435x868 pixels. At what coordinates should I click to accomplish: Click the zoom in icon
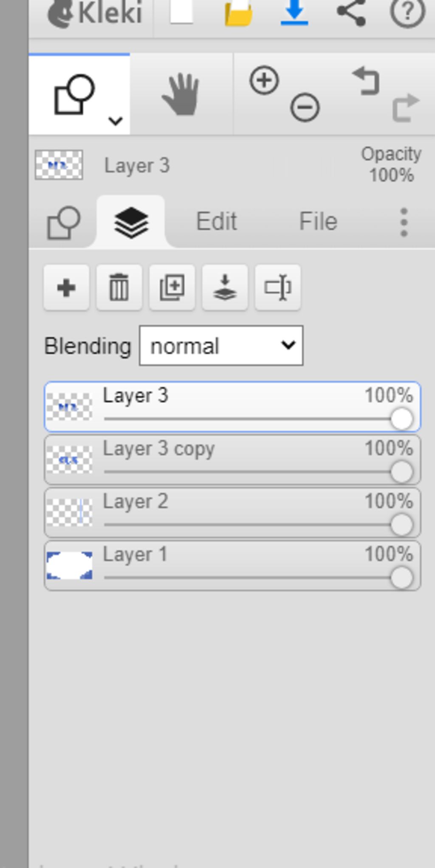[264, 80]
